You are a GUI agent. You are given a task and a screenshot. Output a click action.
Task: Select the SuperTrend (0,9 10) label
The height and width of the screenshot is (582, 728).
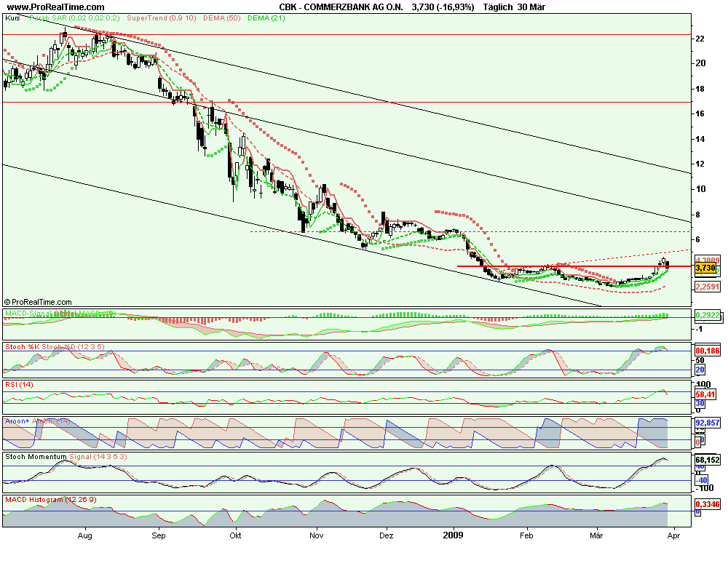[162, 18]
